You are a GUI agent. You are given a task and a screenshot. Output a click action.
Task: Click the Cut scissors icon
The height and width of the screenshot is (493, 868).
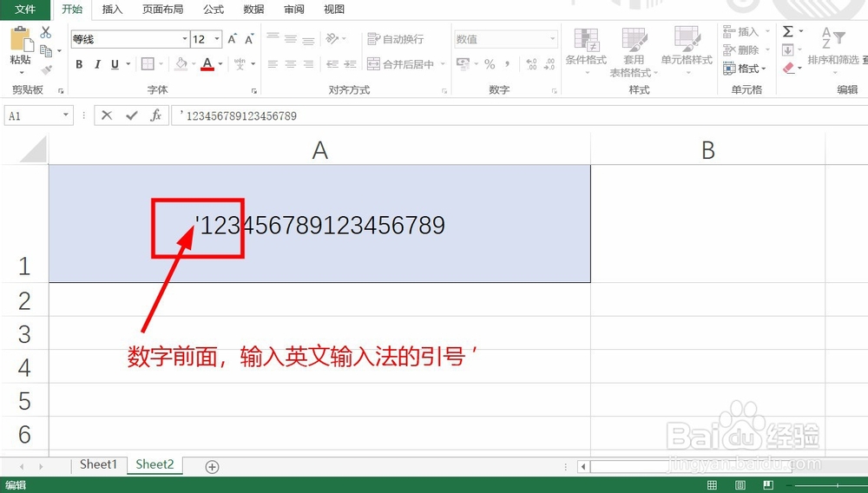coord(46,32)
